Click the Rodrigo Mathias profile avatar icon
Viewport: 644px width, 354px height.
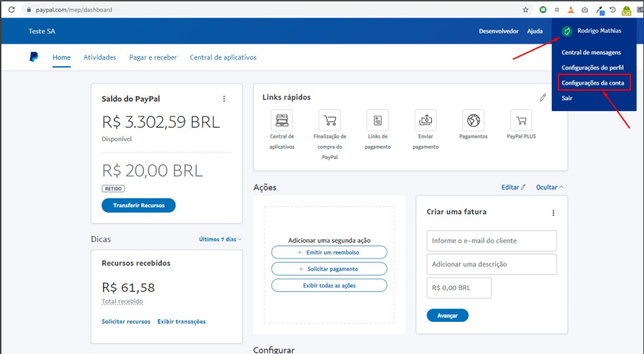(567, 31)
